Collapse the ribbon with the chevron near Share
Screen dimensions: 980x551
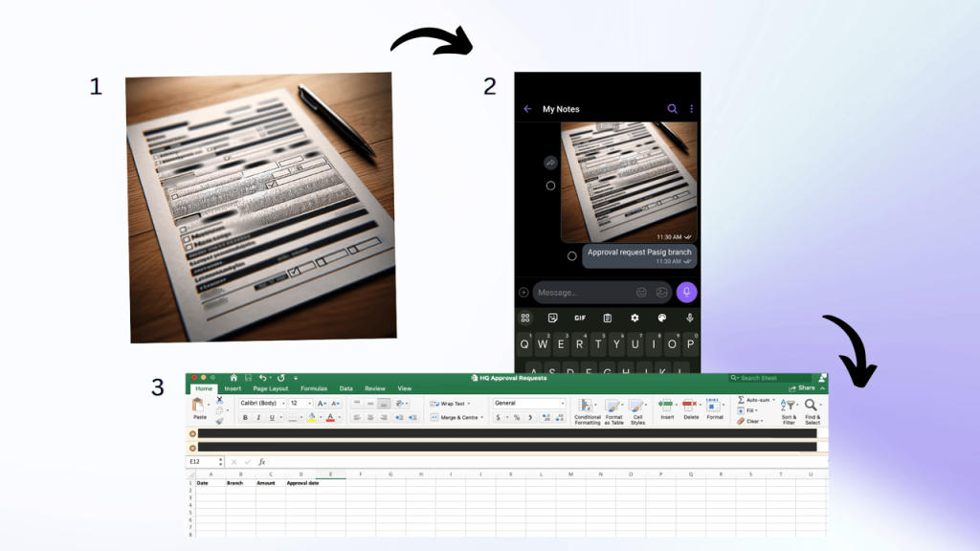[x=822, y=388]
